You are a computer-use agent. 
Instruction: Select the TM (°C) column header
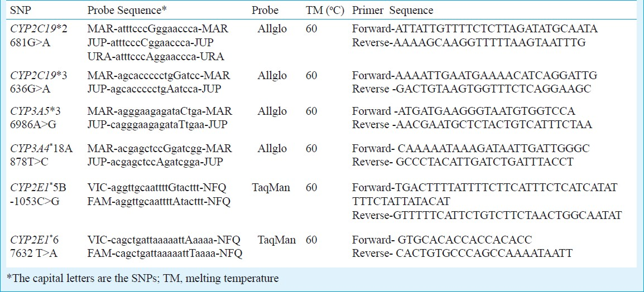point(324,11)
